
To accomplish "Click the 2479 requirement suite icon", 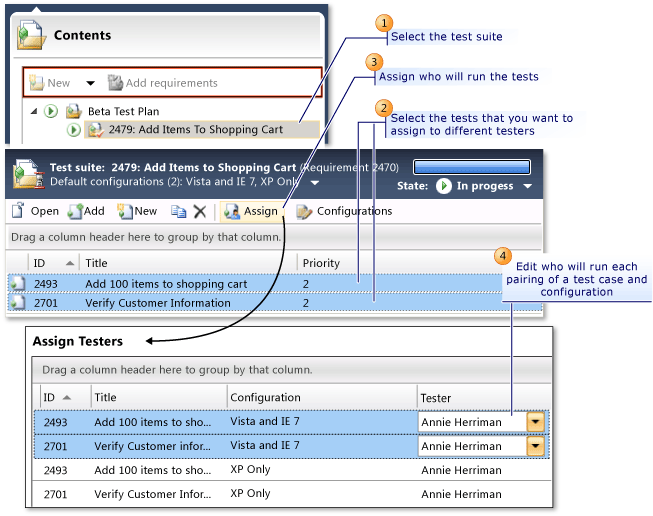I will (95, 130).
